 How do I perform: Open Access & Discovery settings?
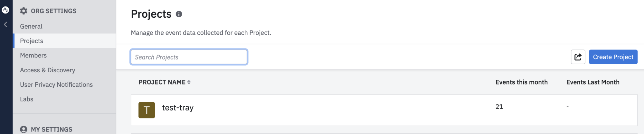click(x=47, y=70)
